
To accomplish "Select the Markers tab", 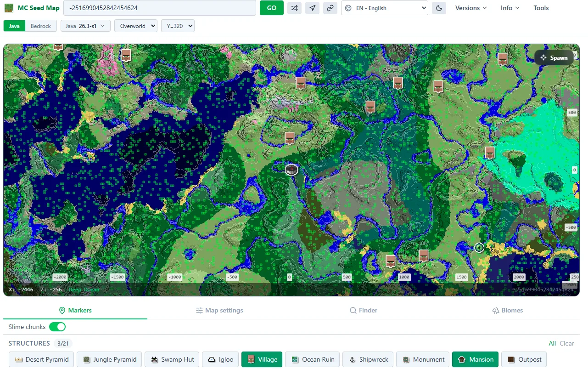I will pos(75,310).
